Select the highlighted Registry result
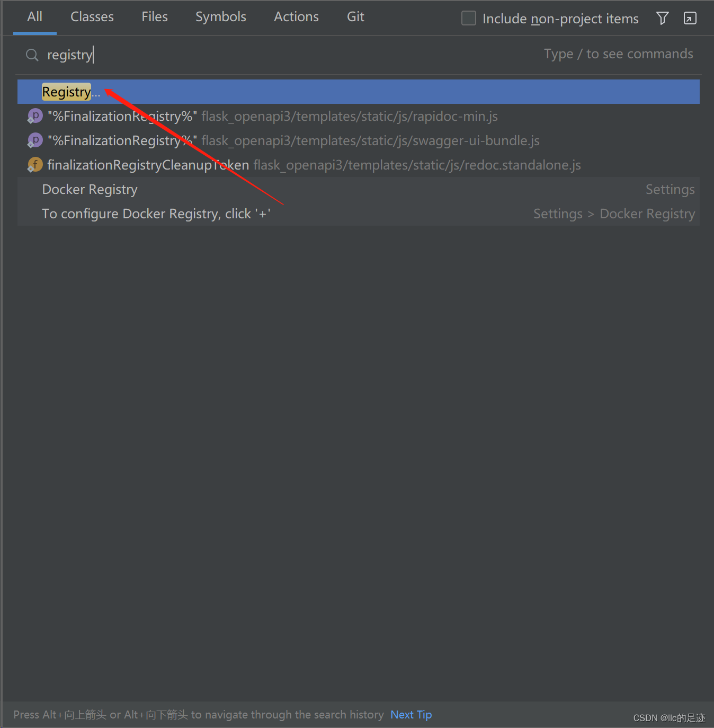This screenshot has height=728, width=714. [x=66, y=91]
